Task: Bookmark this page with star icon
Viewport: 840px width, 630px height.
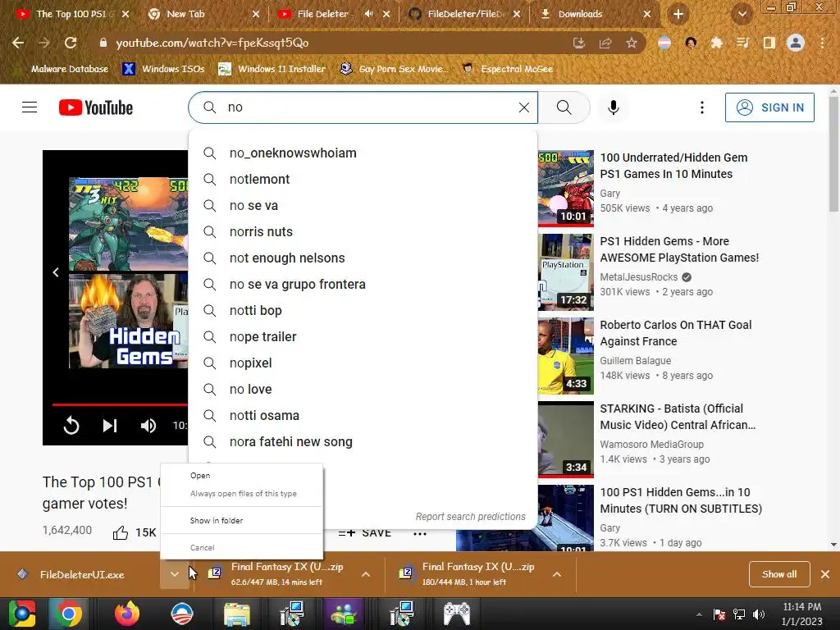Action: 632,43
